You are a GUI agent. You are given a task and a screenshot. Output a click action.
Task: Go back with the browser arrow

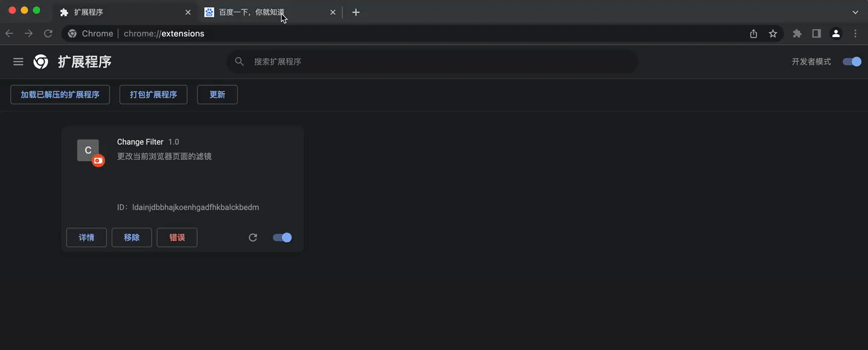[9, 34]
